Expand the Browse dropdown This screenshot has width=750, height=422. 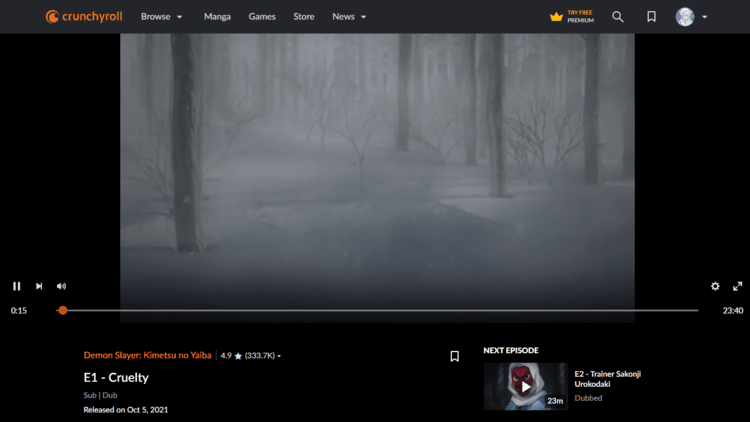[x=162, y=17]
